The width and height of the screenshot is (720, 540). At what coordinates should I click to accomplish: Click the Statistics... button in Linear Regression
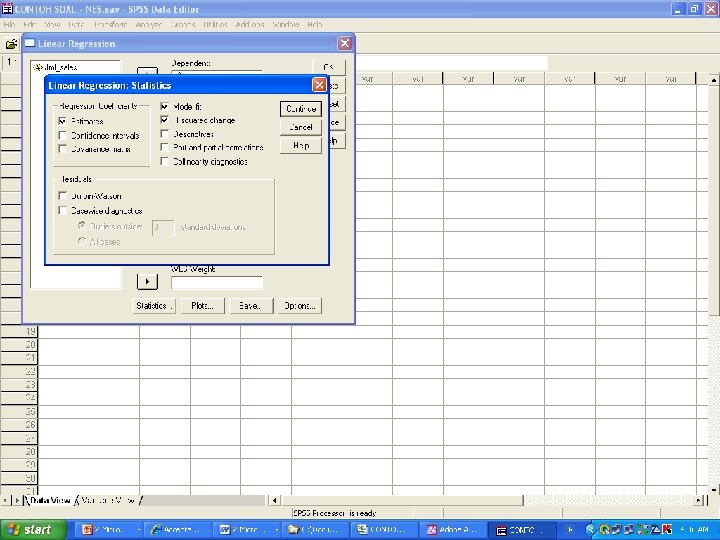[154, 306]
